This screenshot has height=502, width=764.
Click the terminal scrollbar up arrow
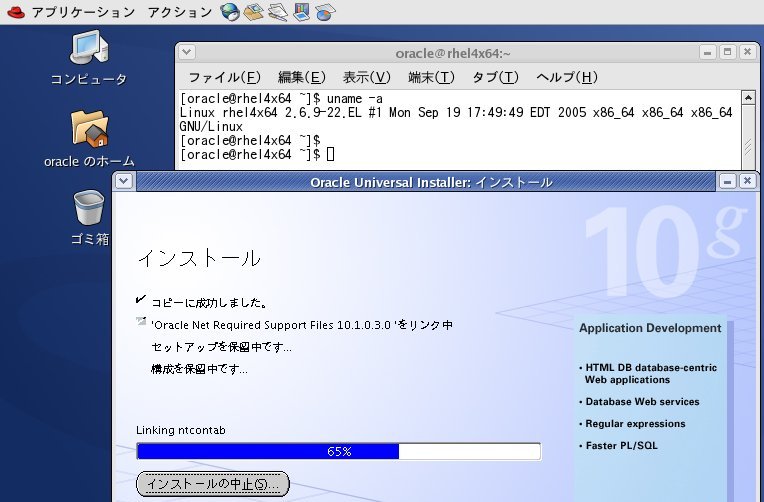[748, 97]
